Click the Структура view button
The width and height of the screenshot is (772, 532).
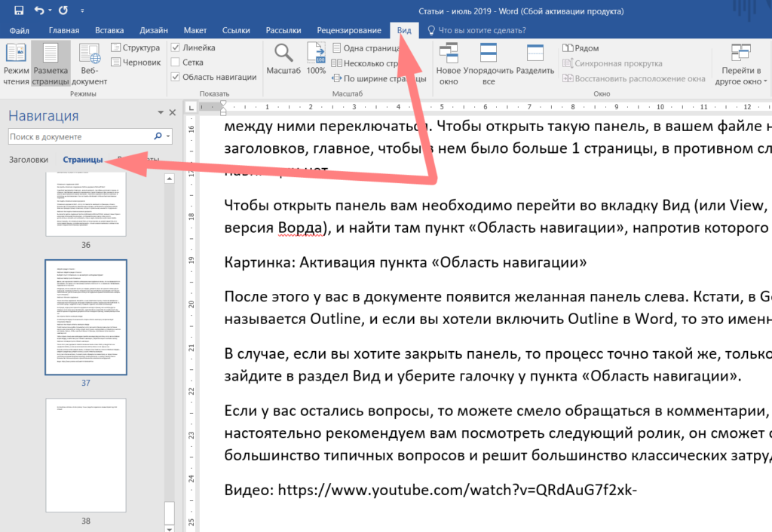click(136, 47)
